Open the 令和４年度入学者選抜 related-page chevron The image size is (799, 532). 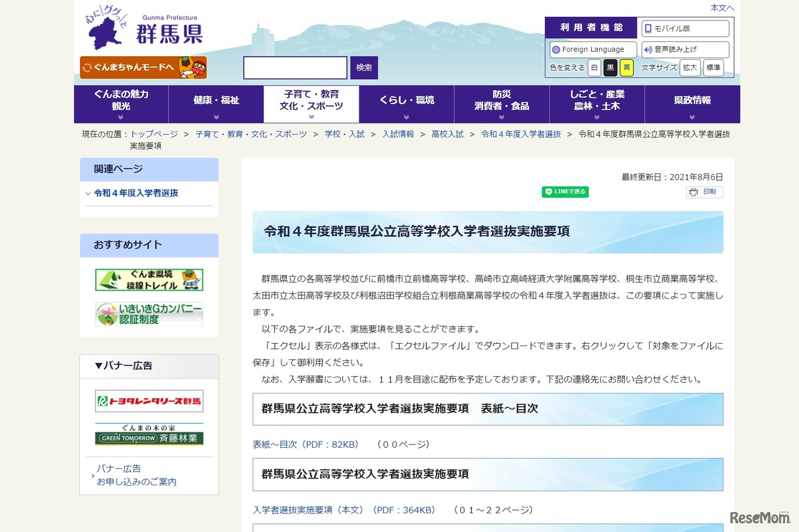click(88, 193)
